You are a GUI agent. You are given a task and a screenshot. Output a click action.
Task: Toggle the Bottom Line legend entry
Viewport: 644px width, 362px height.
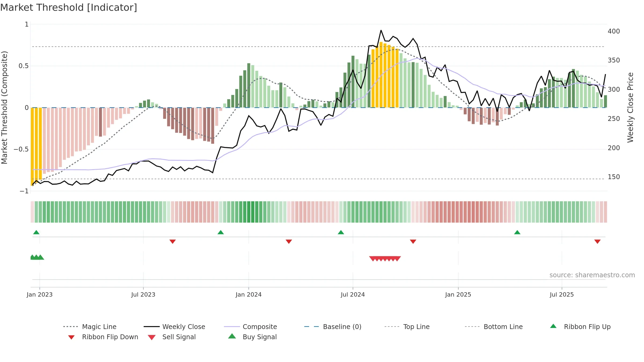click(494, 327)
